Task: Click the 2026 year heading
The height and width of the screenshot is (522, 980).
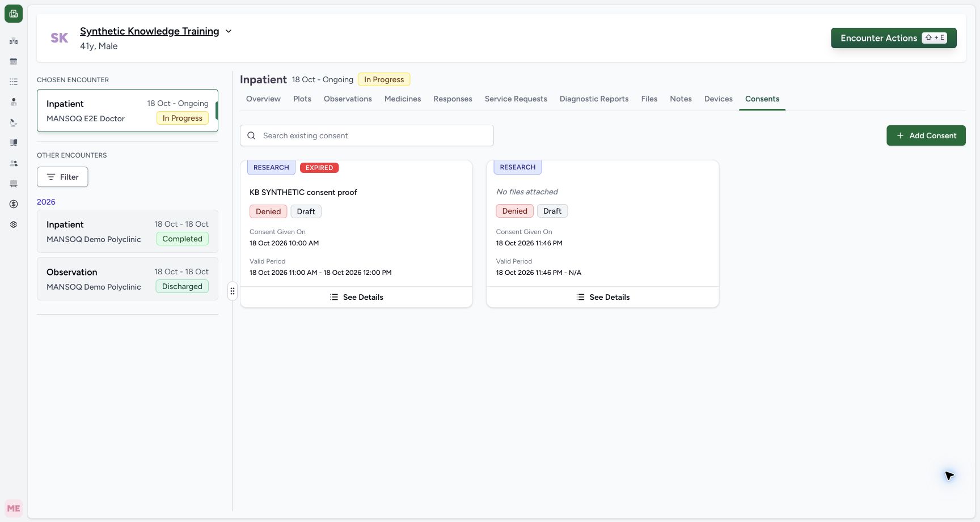Action: 46,202
